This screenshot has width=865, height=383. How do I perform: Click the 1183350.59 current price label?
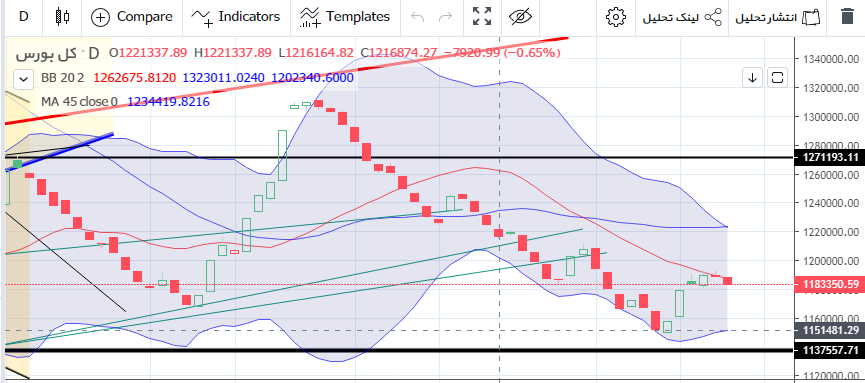[x=829, y=284]
